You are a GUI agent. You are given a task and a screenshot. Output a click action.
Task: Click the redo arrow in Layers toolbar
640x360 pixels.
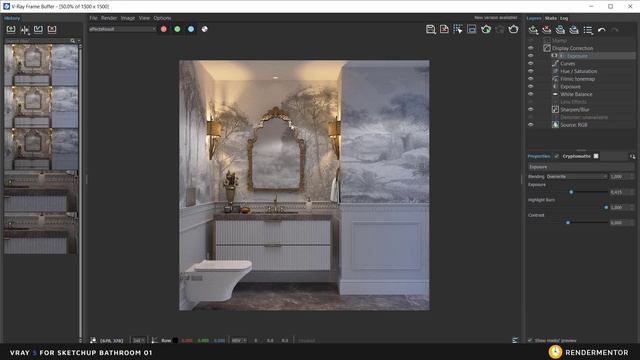[x=615, y=30]
